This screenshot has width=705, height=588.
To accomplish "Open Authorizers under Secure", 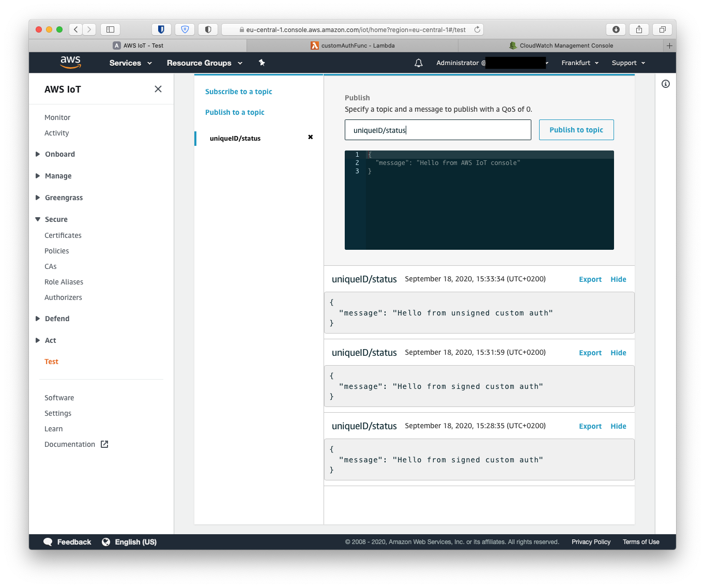I will (x=63, y=297).
